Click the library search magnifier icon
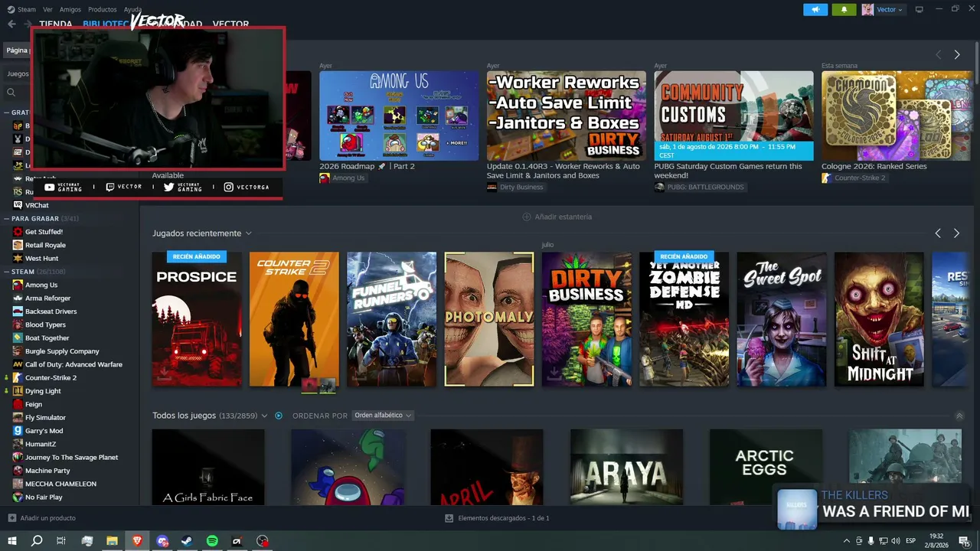The width and height of the screenshot is (980, 551). tap(11, 92)
